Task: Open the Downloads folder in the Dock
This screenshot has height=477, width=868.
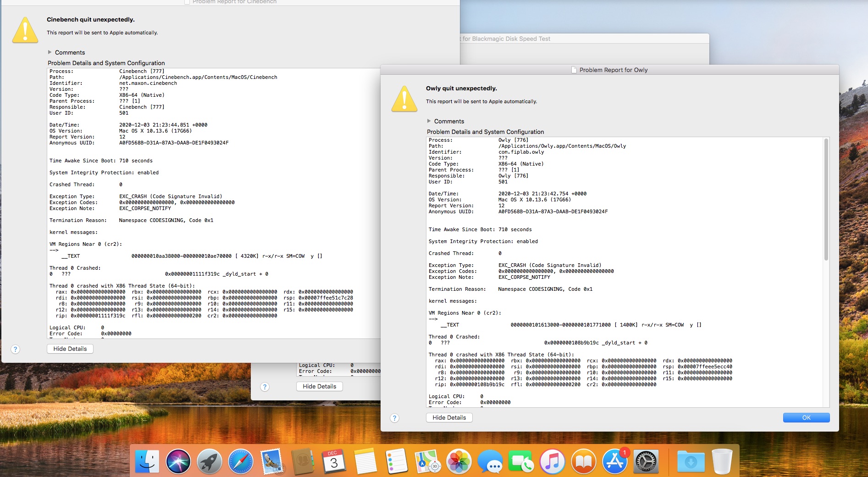Action: pos(690,461)
